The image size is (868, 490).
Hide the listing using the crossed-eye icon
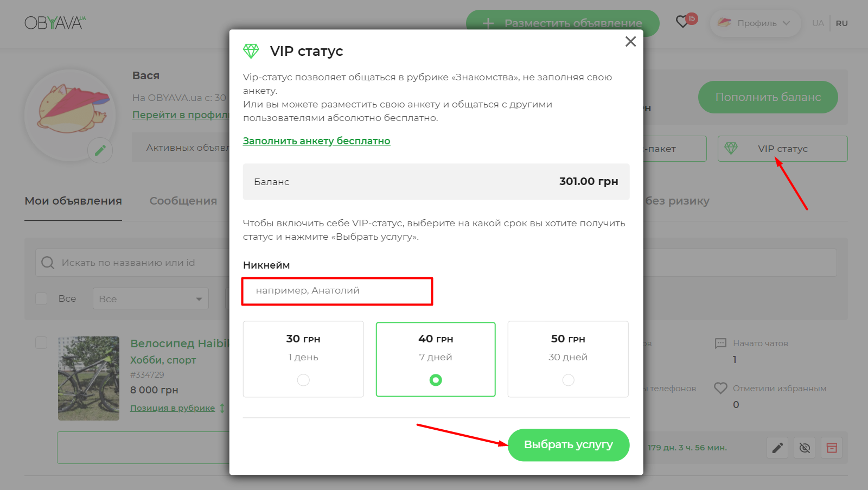(804, 448)
